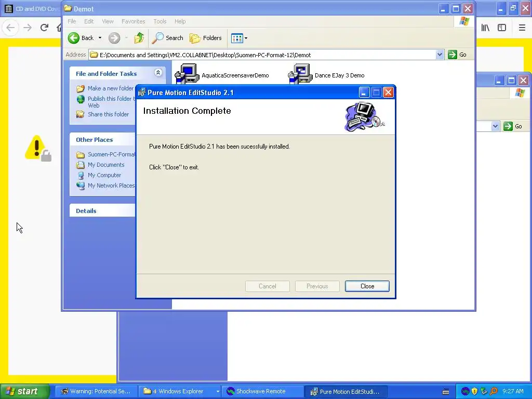Click the Details panel header
This screenshot has width=532, height=399.
tap(102, 211)
